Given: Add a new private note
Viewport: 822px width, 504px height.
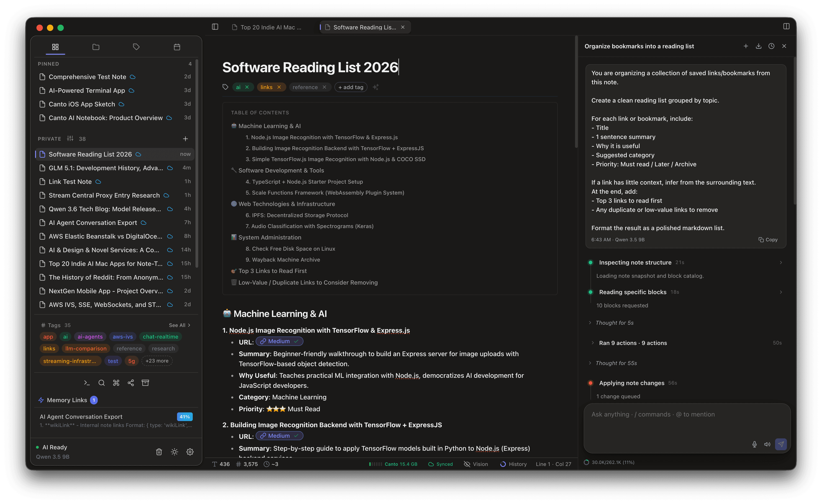Looking at the screenshot, I should click(185, 139).
